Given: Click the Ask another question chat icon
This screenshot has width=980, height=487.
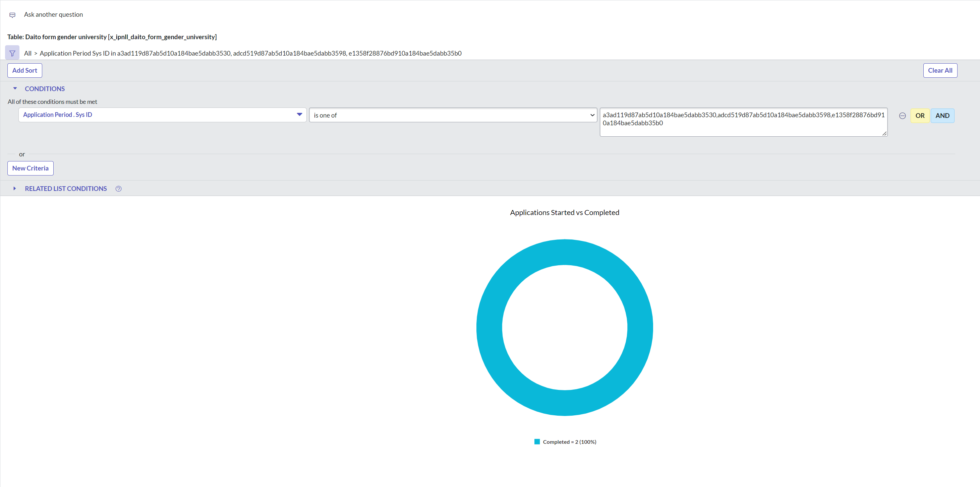Looking at the screenshot, I should 12,15.
